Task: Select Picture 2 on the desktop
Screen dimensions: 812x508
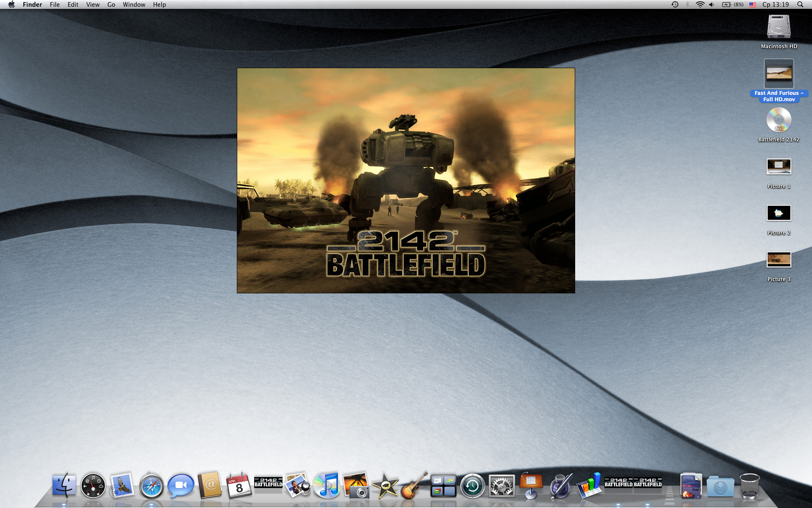Action: coord(779,220)
